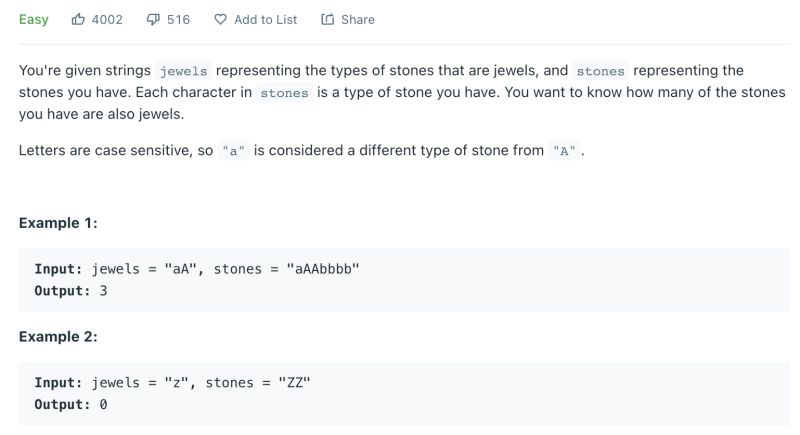Click the Easy difficulty label
This screenshot has height=435, width=800.
(x=33, y=19)
